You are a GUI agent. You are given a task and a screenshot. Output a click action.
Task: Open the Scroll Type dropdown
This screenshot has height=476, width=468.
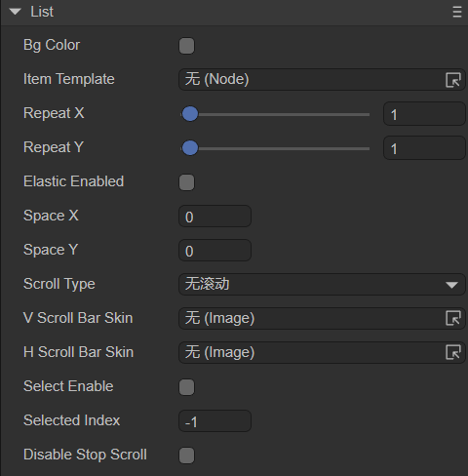pos(322,285)
